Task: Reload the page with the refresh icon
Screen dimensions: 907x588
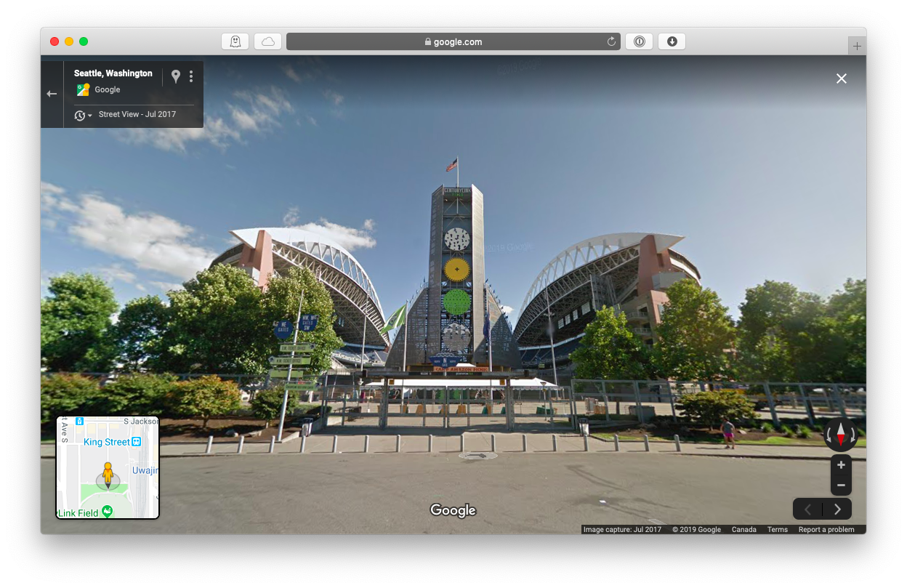Action: (x=611, y=41)
